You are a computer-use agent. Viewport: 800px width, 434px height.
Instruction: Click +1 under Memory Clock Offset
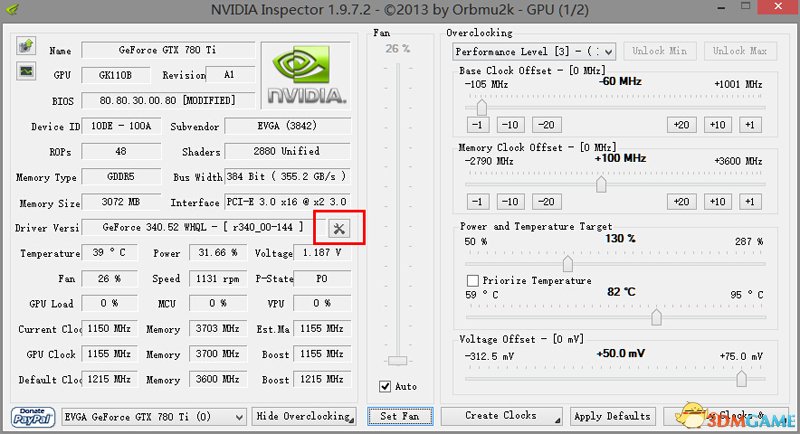tap(749, 201)
